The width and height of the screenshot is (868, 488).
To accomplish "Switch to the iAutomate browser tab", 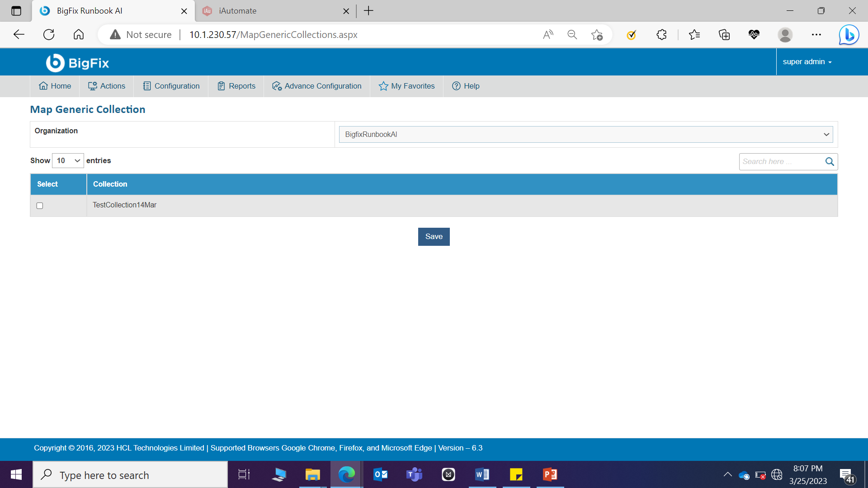I will click(x=238, y=11).
